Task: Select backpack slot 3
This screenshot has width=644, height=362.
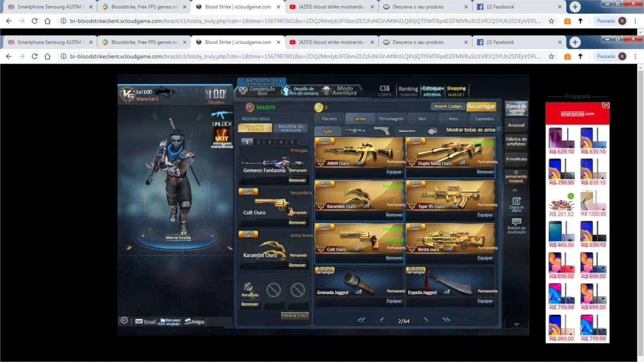Action: tap(270, 142)
